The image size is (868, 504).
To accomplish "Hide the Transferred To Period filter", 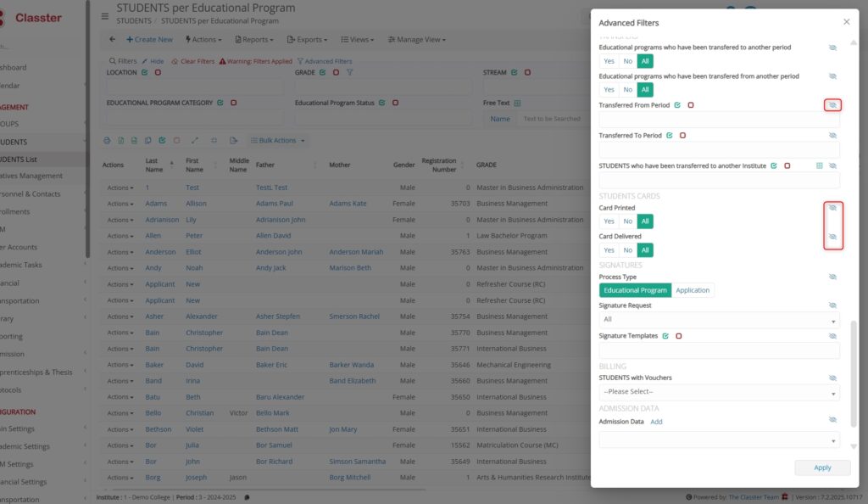I will pyautogui.click(x=832, y=136).
